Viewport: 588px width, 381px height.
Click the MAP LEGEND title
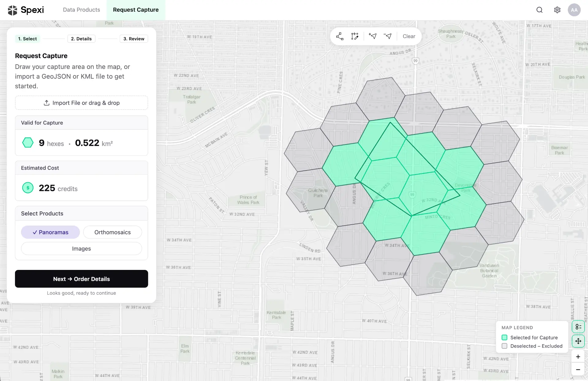point(517,327)
